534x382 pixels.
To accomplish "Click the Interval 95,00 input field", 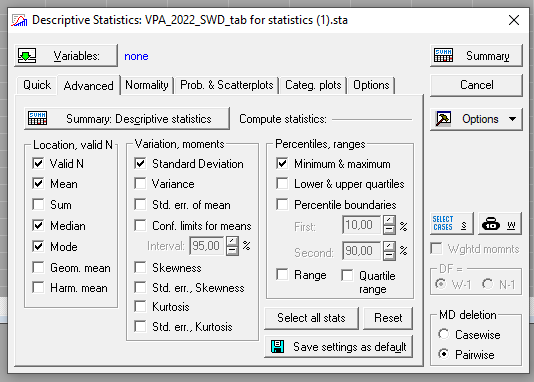I will (x=207, y=246).
